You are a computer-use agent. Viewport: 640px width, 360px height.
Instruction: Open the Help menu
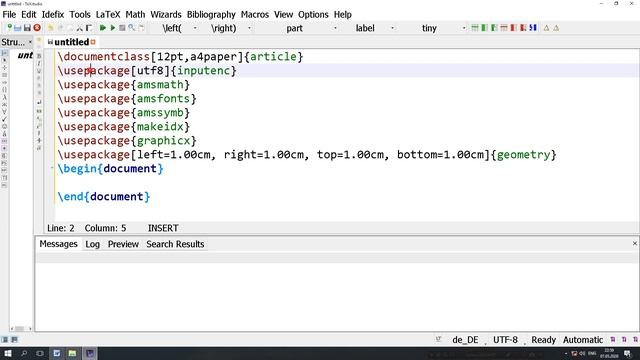click(342, 14)
